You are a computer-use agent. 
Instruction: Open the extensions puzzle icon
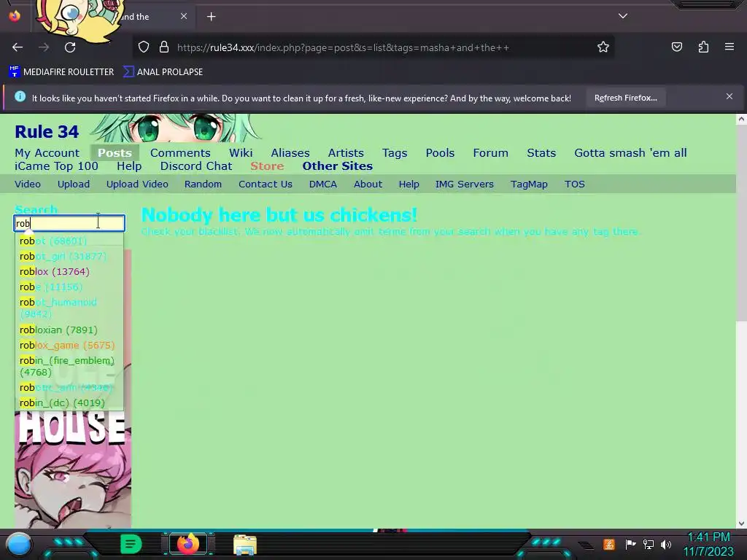(x=703, y=47)
